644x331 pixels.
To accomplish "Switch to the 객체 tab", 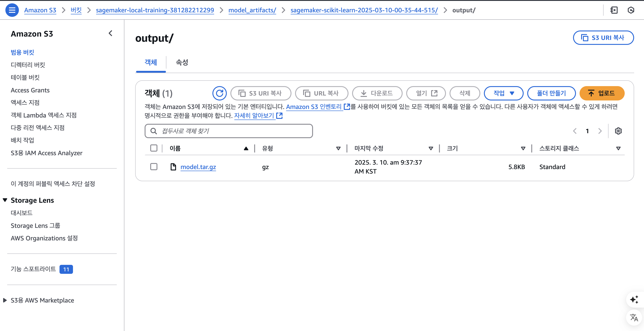I will coord(151,62).
